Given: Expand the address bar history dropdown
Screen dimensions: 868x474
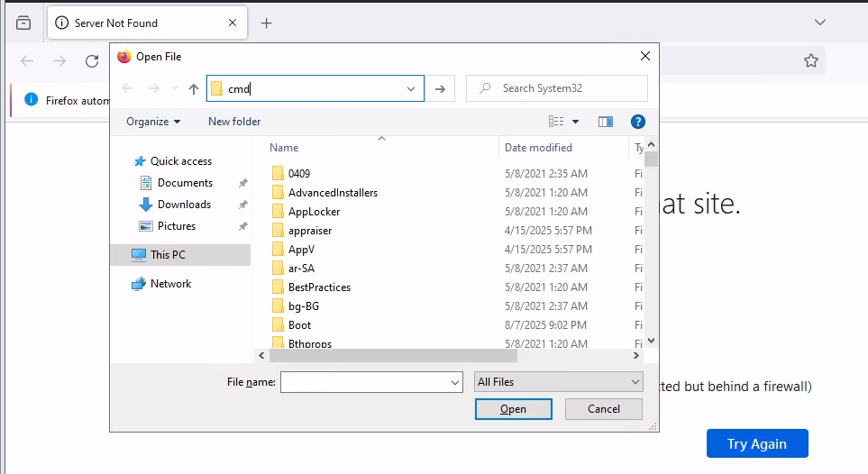Looking at the screenshot, I should [411, 88].
